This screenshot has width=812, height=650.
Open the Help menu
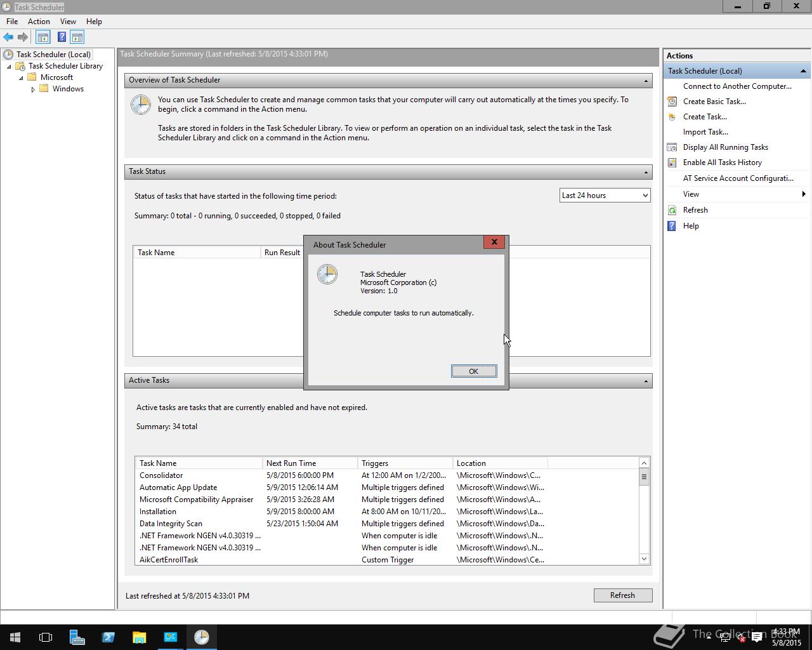[x=94, y=22]
